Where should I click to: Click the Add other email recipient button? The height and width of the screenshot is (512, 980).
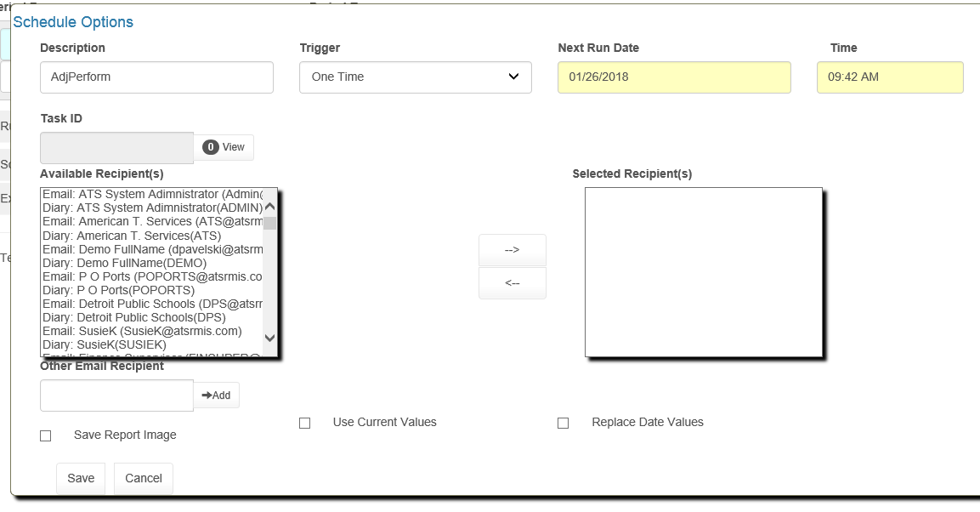coord(217,395)
